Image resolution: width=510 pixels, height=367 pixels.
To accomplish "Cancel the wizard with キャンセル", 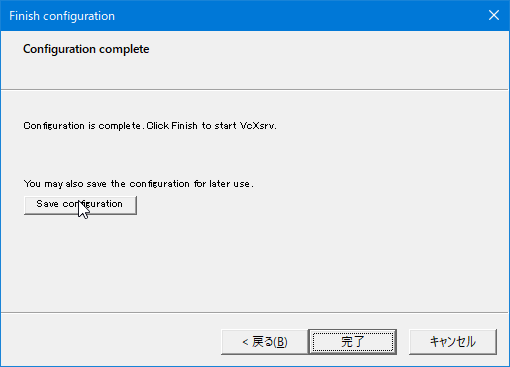I will click(x=453, y=342).
